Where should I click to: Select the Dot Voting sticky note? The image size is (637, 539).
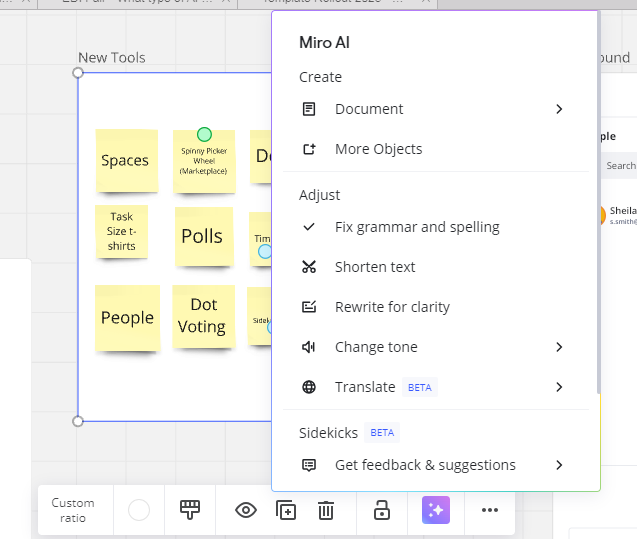[x=204, y=316]
